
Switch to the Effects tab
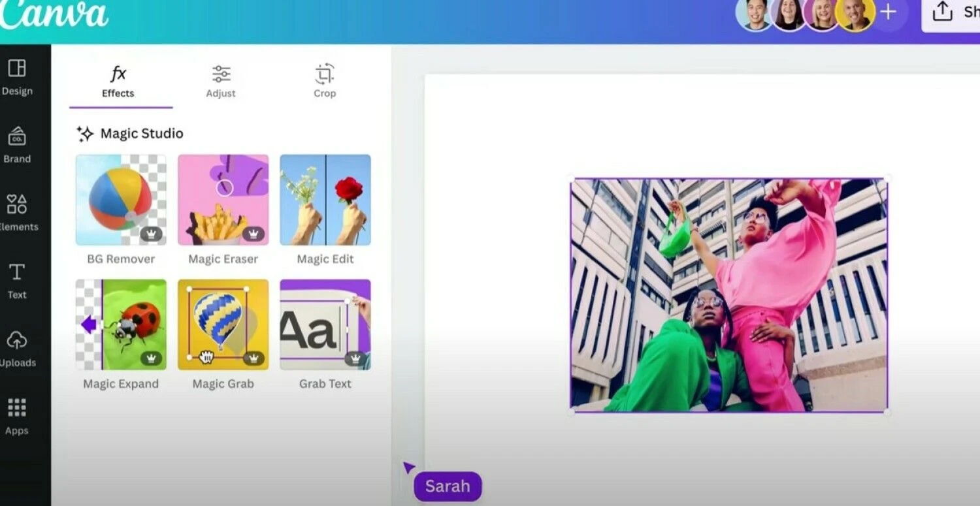(x=118, y=82)
